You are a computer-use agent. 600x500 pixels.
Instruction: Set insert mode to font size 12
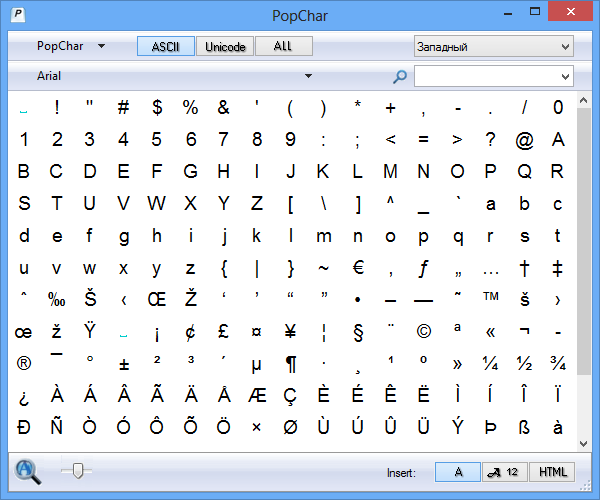point(505,472)
